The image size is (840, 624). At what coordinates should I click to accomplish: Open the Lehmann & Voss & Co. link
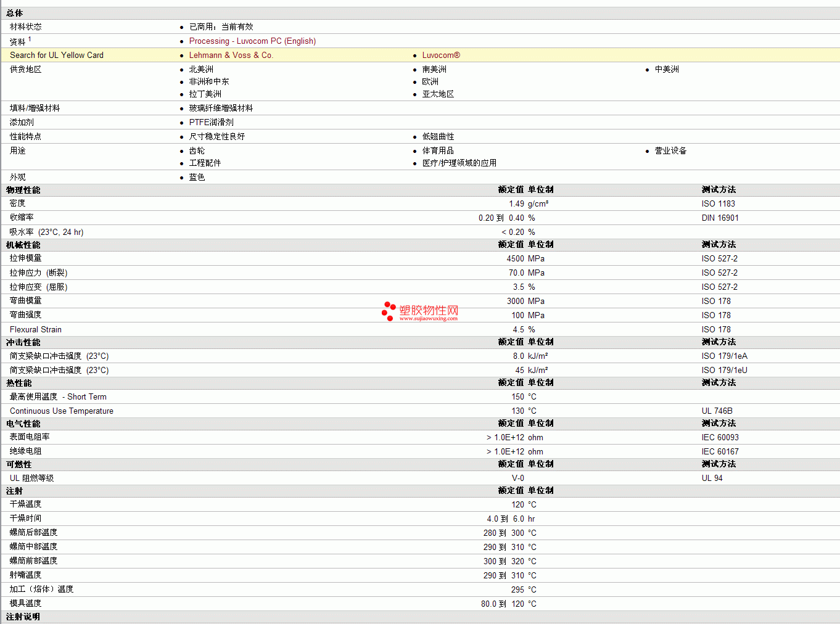point(231,55)
